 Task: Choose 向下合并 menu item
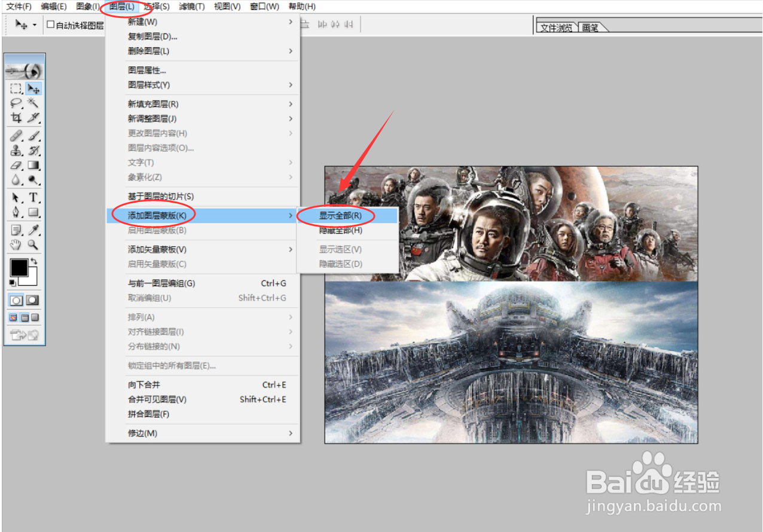pos(203,385)
